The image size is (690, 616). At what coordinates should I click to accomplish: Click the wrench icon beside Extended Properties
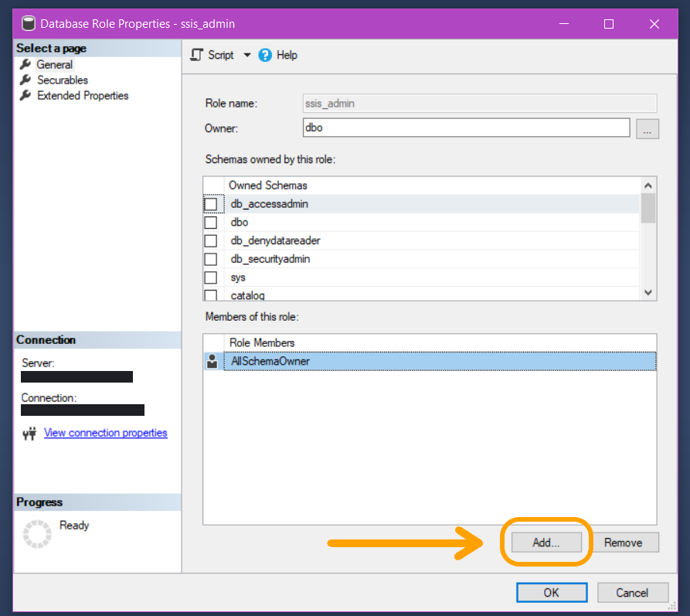click(25, 96)
